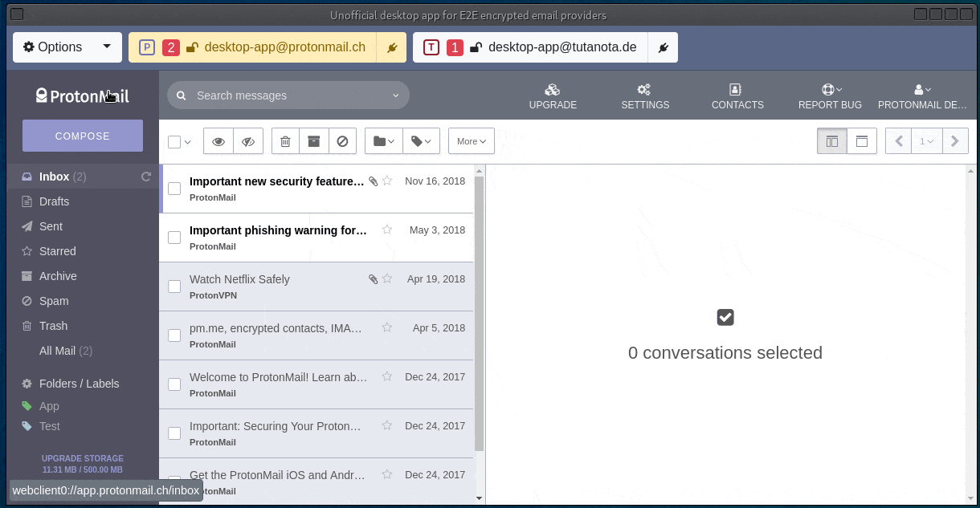Switch to row layout view
This screenshot has width=980, height=508.
(862, 141)
